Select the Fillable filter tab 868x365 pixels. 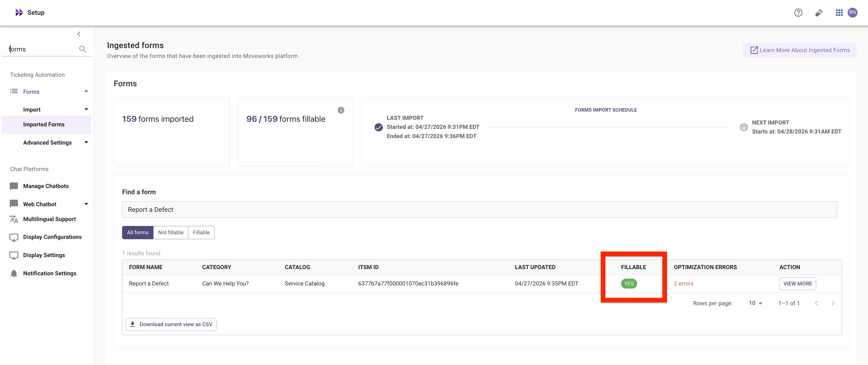[x=201, y=232]
